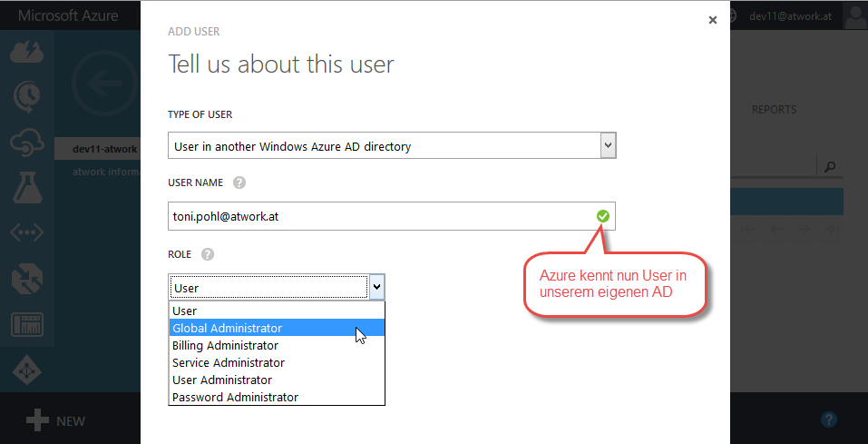
Task: Open the Reports tab
Action: (x=774, y=110)
